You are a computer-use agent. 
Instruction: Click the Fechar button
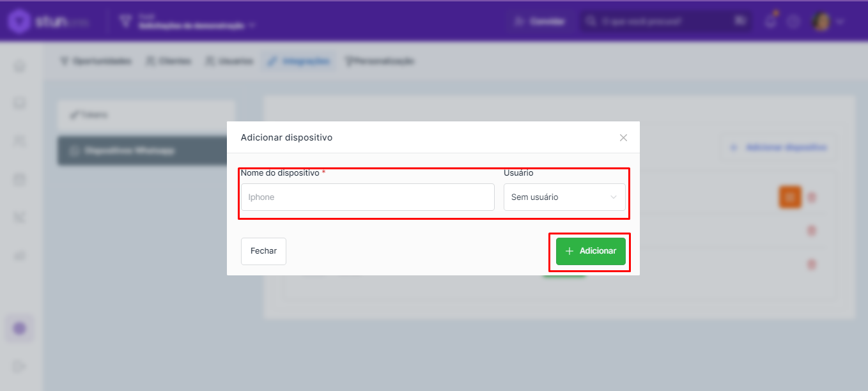(263, 251)
